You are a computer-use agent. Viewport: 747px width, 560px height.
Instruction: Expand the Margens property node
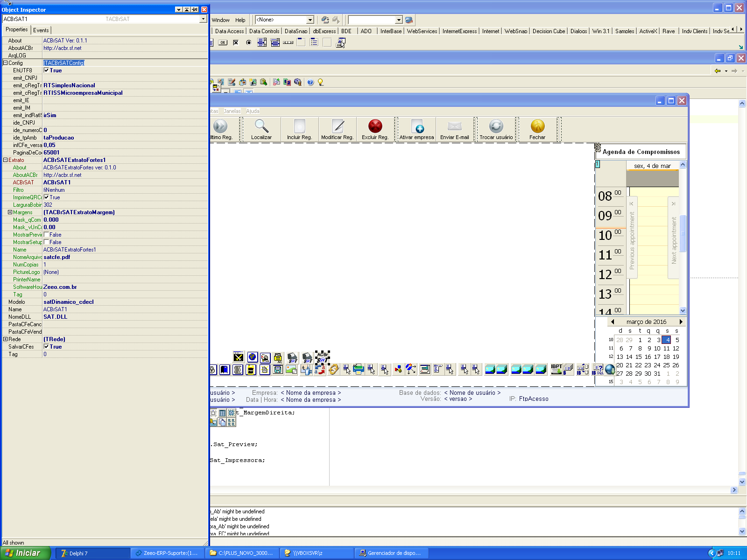(x=10, y=212)
